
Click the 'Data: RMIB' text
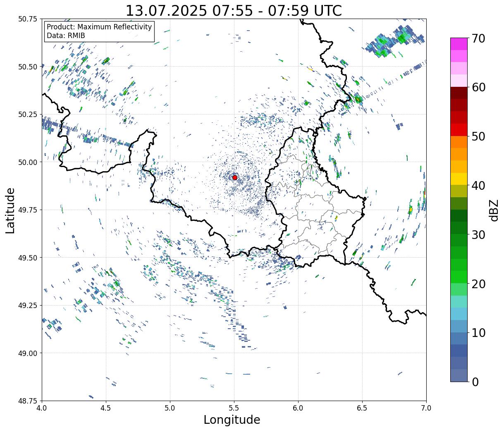pyautogui.click(x=66, y=36)
